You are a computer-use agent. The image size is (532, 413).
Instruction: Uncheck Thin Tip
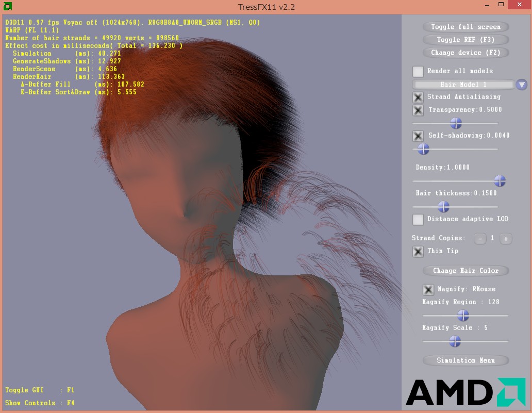(418, 252)
